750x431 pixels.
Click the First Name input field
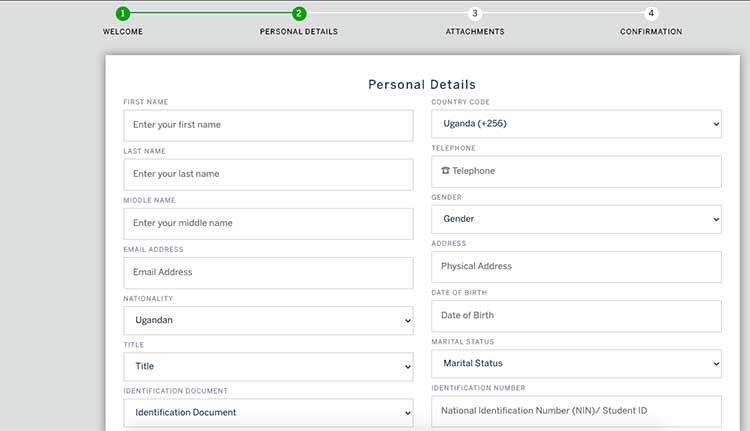tap(268, 125)
